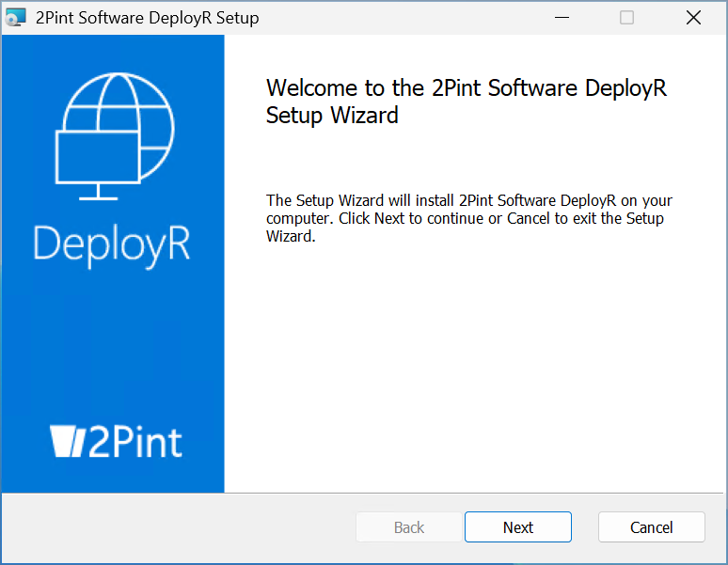This screenshot has height=565, width=728.
Task: Click empty footer area left of Back
Action: click(x=179, y=527)
